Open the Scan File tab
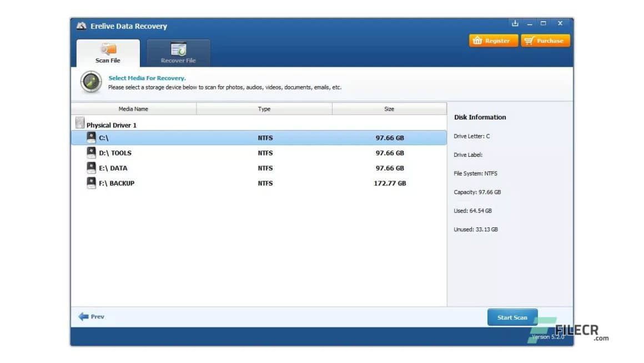The width and height of the screenshot is (644, 363). (x=108, y=53)
